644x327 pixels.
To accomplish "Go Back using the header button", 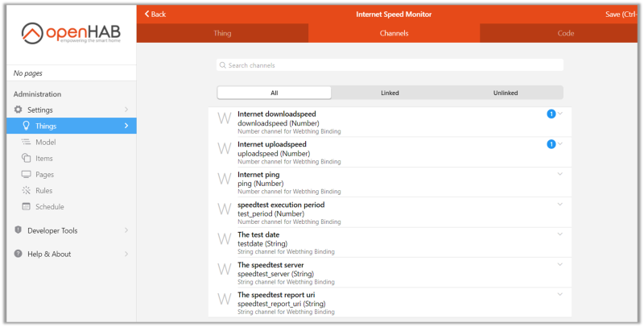I will (x=155, y=14).
